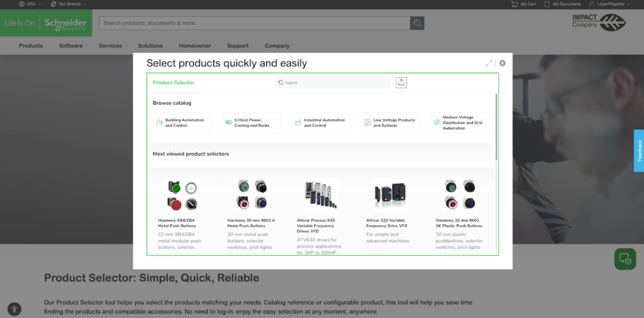The width and height of the screenshot is (644, 318).
Task: Open the Software menu
Action: coord(70,46)
